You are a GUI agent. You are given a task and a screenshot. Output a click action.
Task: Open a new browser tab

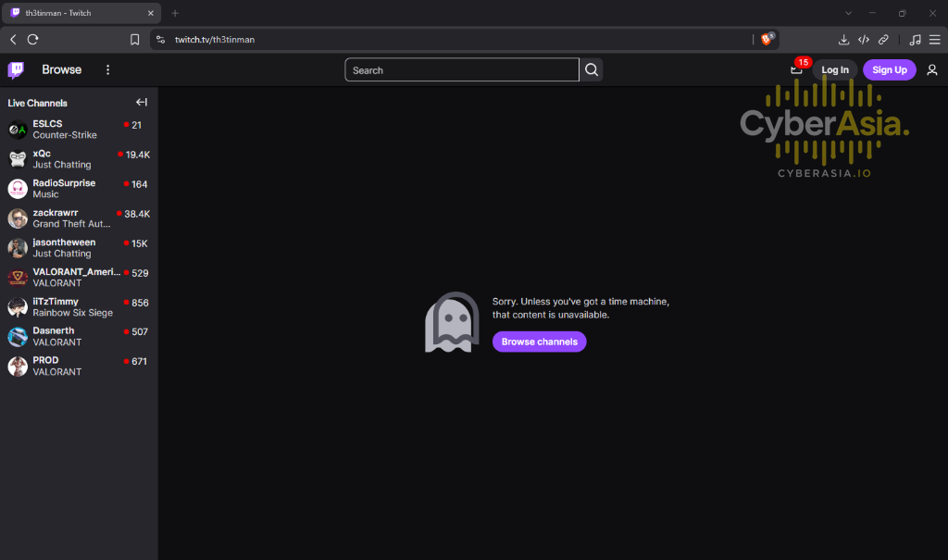click(175, 13)
